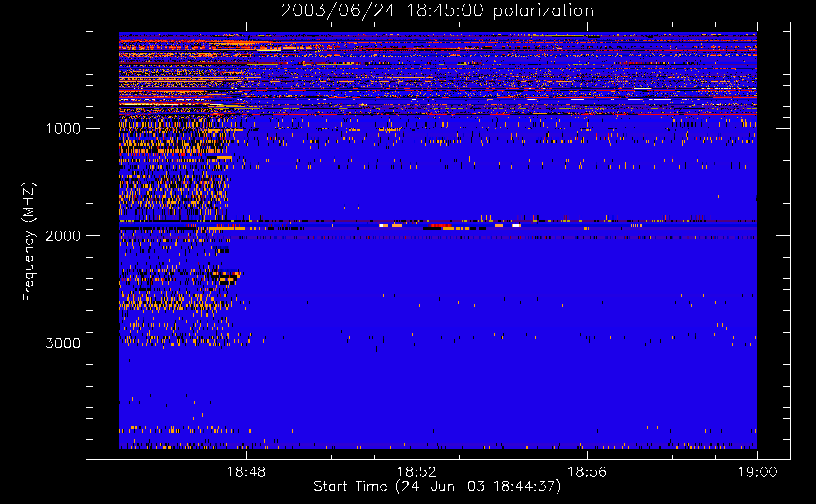Click the 18:48 time tick label
This screenshot has height=504, width=816.
pos(246,472)
